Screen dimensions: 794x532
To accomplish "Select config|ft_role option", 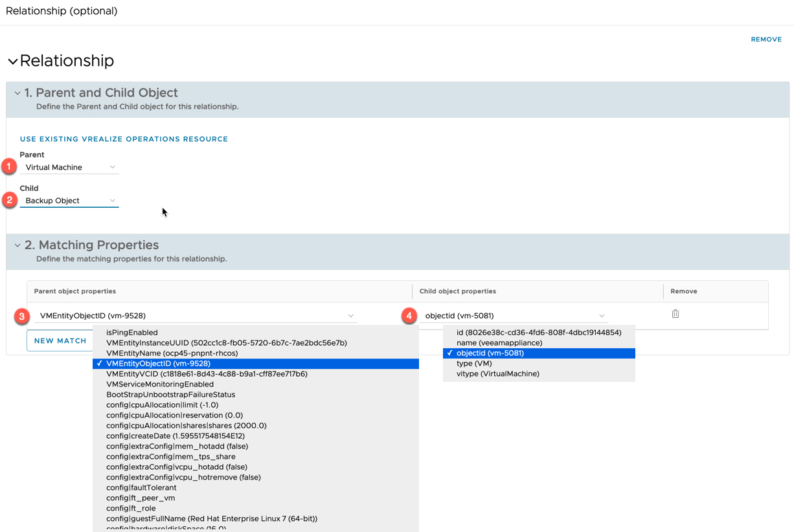I will (x=256, y=509).
